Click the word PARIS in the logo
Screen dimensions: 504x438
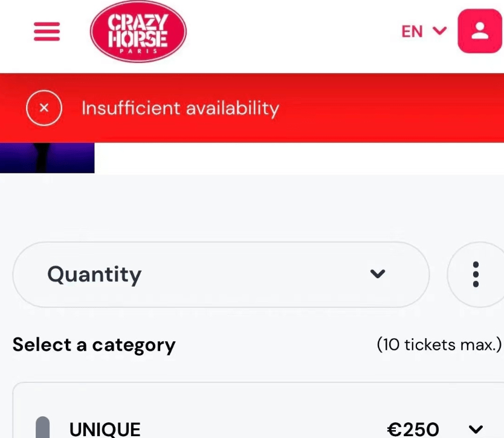click(x=138, y=51)
